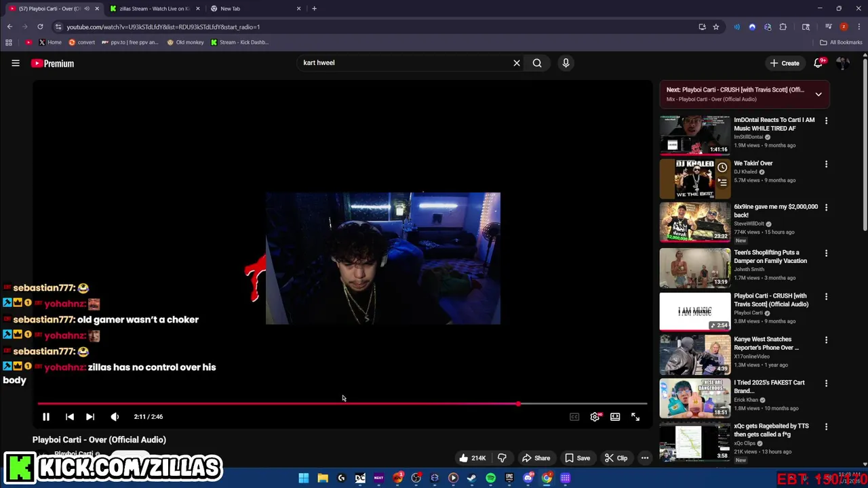Open Discord from the taskbar
Screen dimensions: 868x488
[528, 478]
